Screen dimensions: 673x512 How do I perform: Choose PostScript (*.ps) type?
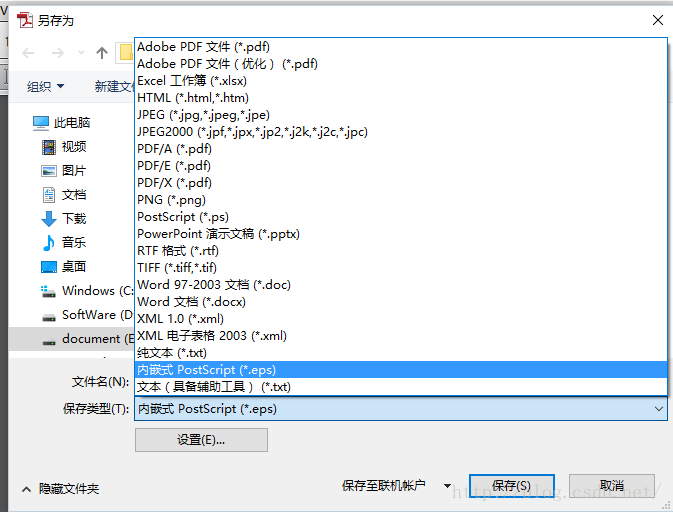(401, 217)
